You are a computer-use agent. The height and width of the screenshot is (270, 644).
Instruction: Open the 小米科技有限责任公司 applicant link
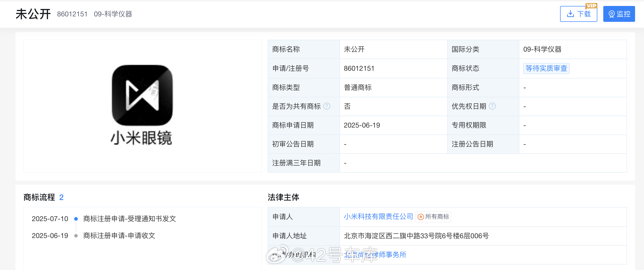pos(378,216)
